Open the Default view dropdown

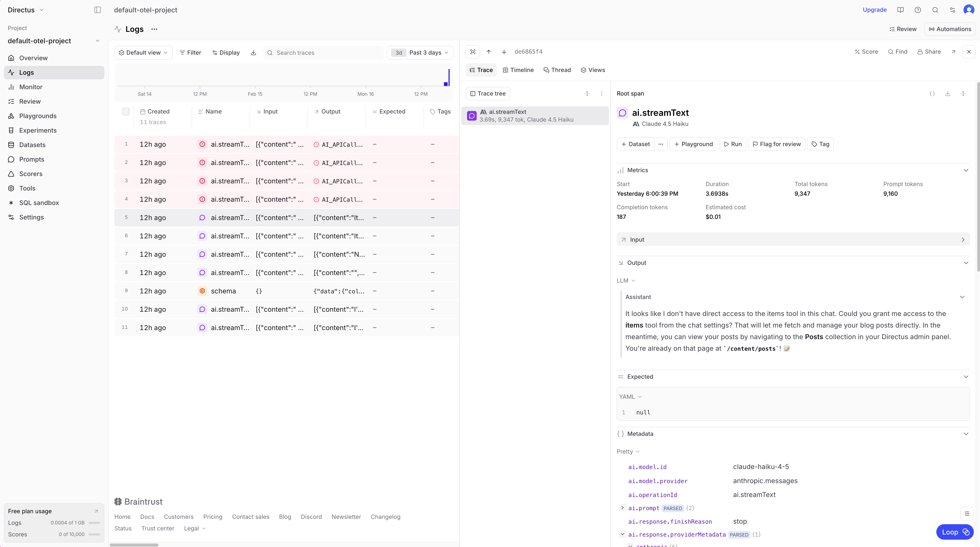tap(143, 52)
